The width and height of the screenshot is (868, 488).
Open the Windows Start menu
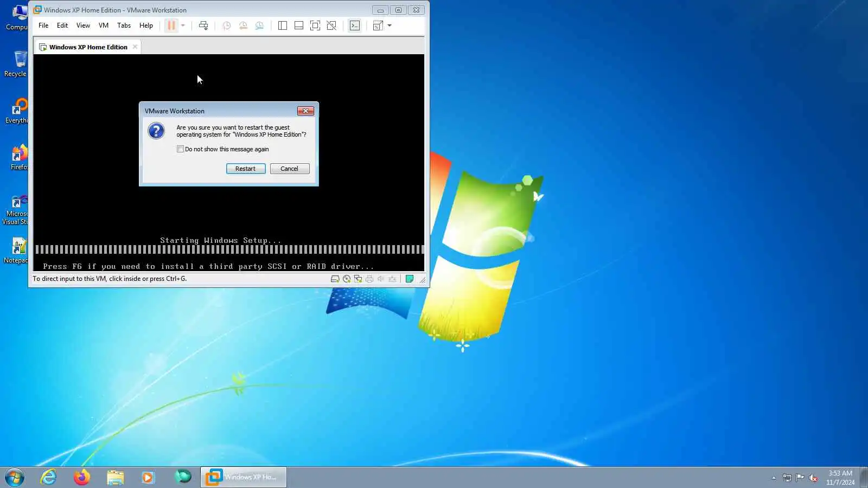[15, 477]
